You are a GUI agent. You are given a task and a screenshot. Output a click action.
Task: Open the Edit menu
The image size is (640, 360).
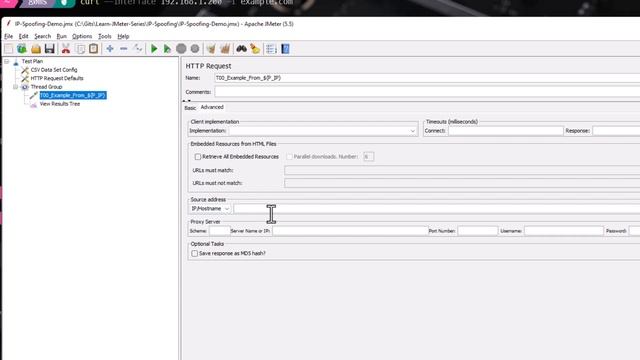click(x=24, y=36)
